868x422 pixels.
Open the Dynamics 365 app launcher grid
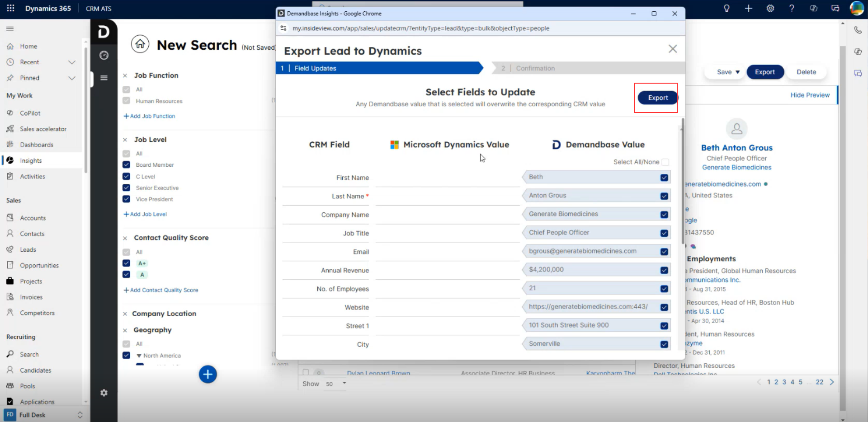pos(10,8)
